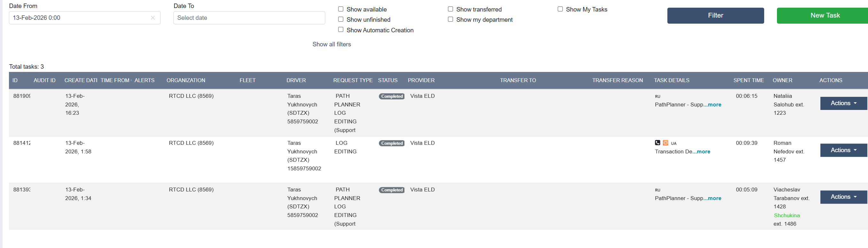Tick the Show unfinished checkbox
Screen dimensions: 868x248
pos(341,19)
